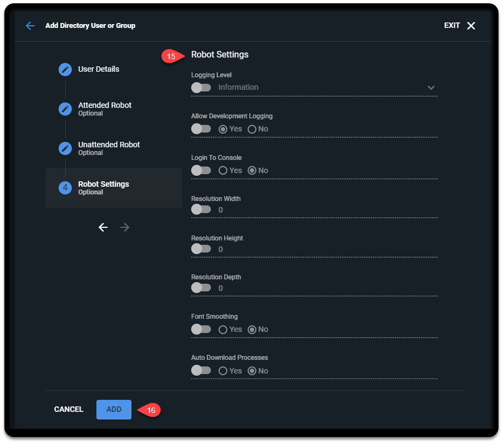Click the blue back arrow icon

30,26
